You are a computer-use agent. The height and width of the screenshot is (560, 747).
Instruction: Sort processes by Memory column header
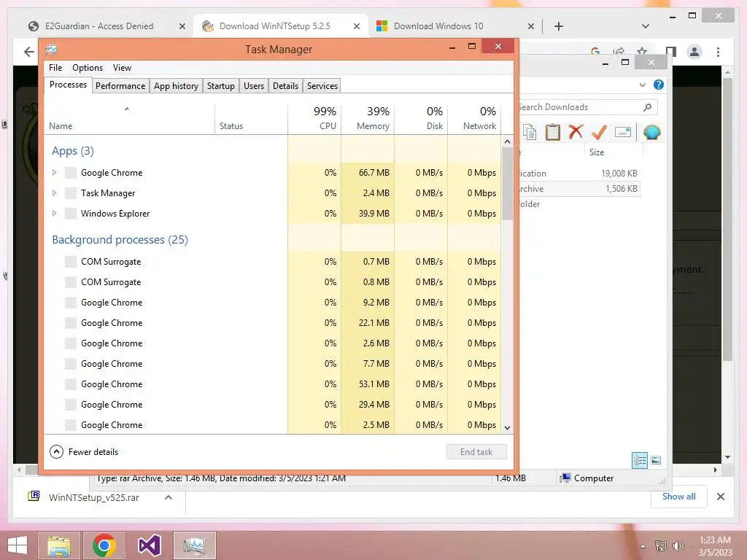pyautogui.click(x=368, y=118)
